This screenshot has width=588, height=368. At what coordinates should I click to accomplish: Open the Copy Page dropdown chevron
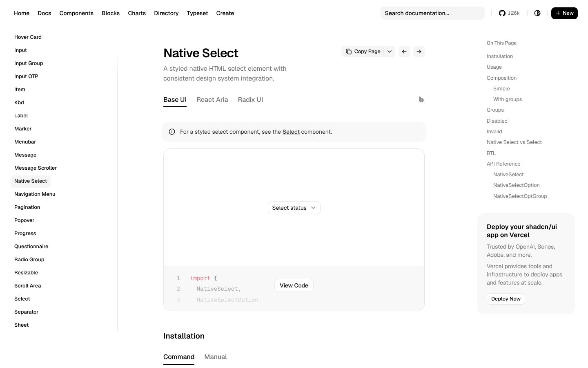[x=390, y=52]
